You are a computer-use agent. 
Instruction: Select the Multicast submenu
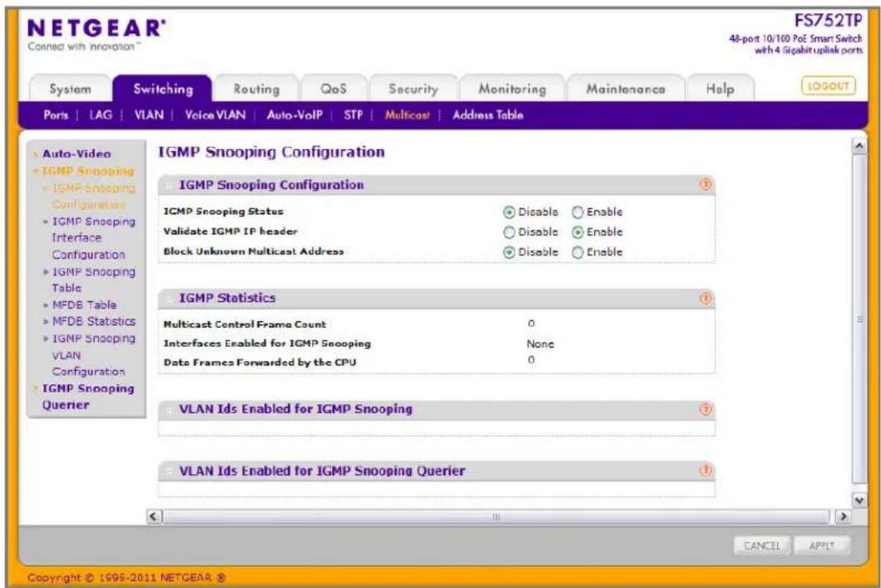pos(408,115)
